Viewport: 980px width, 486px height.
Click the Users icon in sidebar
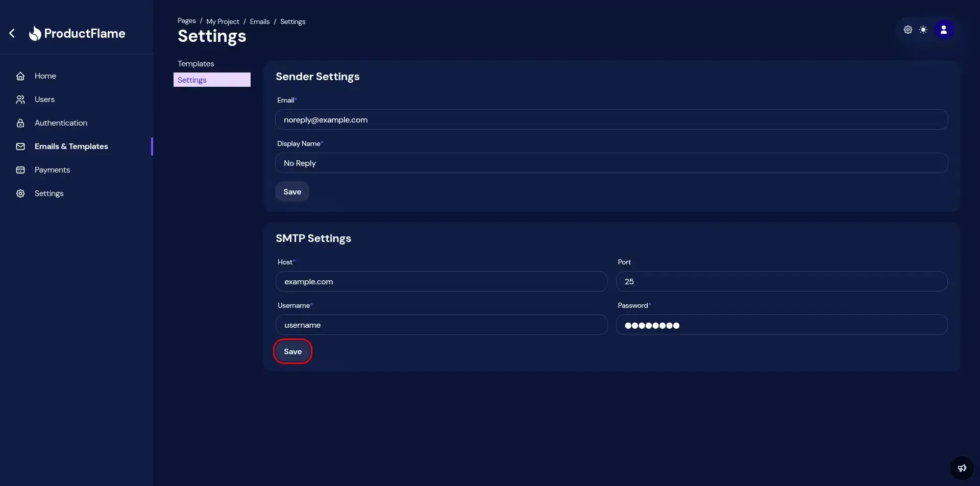(20, 100)
